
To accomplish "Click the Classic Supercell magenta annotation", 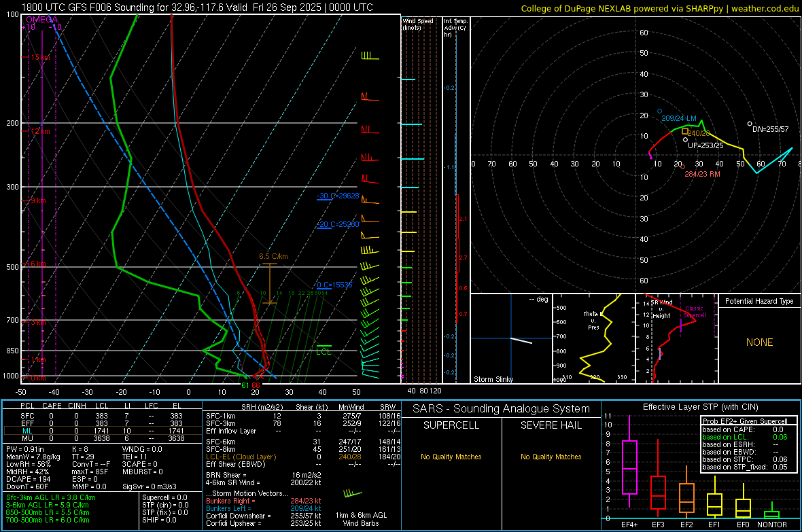I will [x=694, y=312].
